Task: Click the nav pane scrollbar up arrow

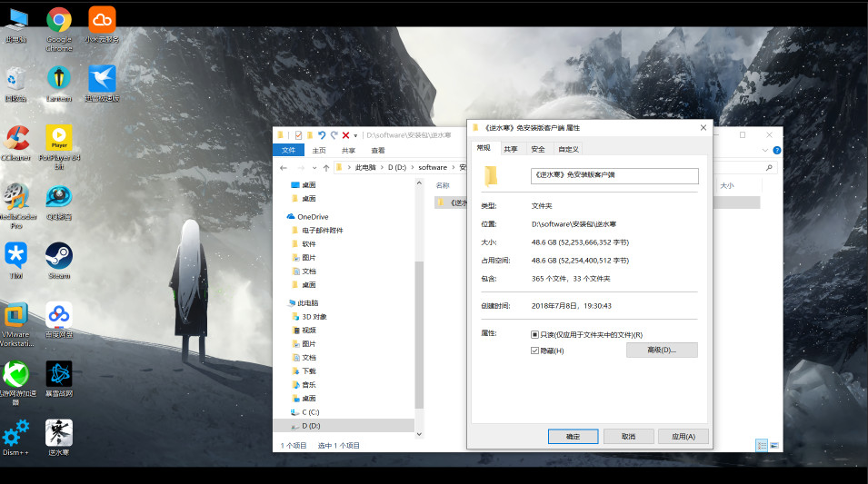Action: tap(419, 183)
